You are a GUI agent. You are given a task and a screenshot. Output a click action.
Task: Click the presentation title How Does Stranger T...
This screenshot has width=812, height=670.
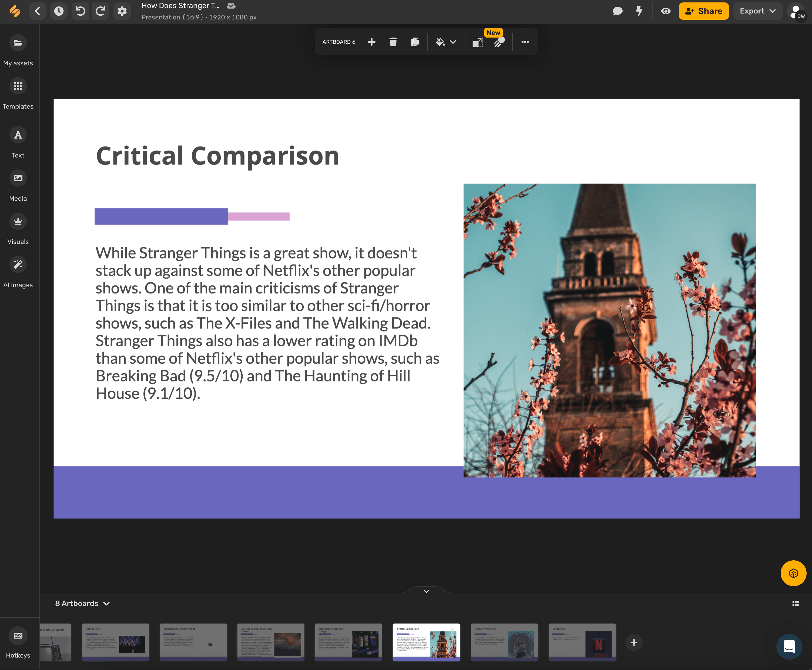[x=180, y=6]
